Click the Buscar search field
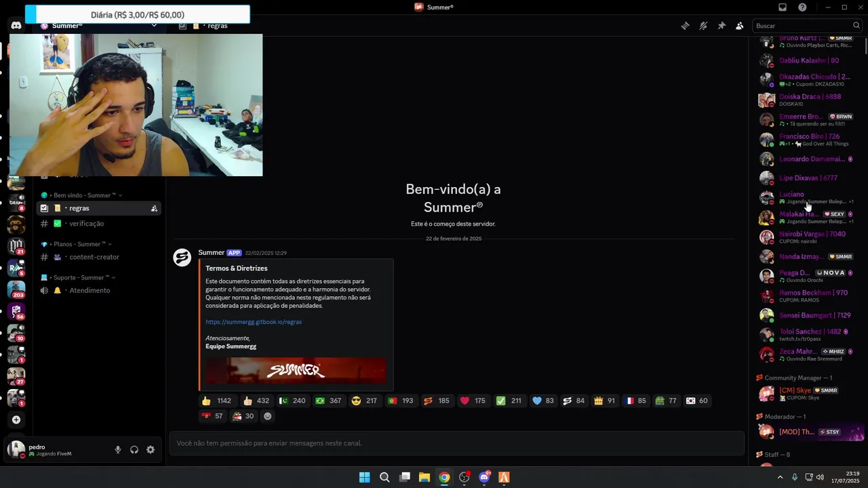Viewport: 868px width, 488px height. [x=807, y=26]
